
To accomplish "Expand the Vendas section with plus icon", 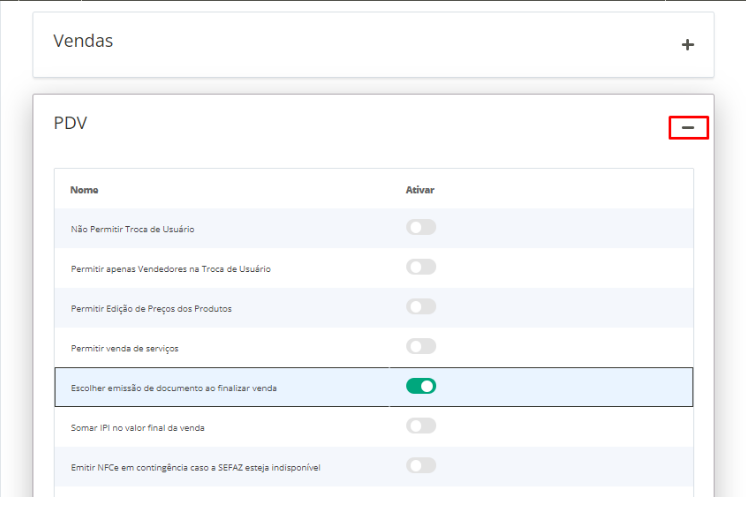I will [687, 45].
